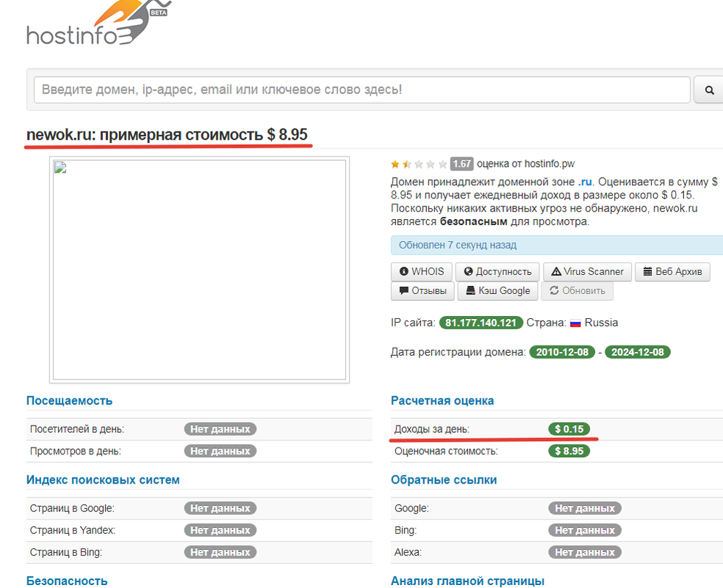Click the $ 0.15 daily income badge
The width and height of the screenshot is (723, 588).
[x=569, y=429]
